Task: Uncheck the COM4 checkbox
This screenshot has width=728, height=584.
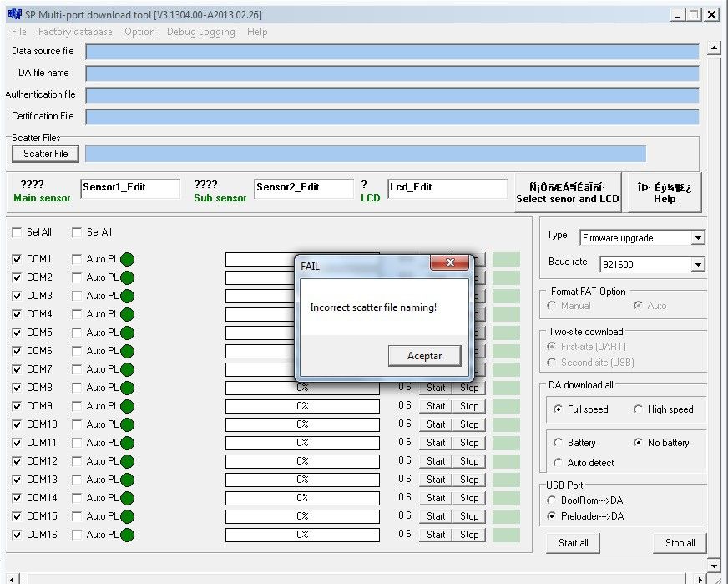Action: 17,314
